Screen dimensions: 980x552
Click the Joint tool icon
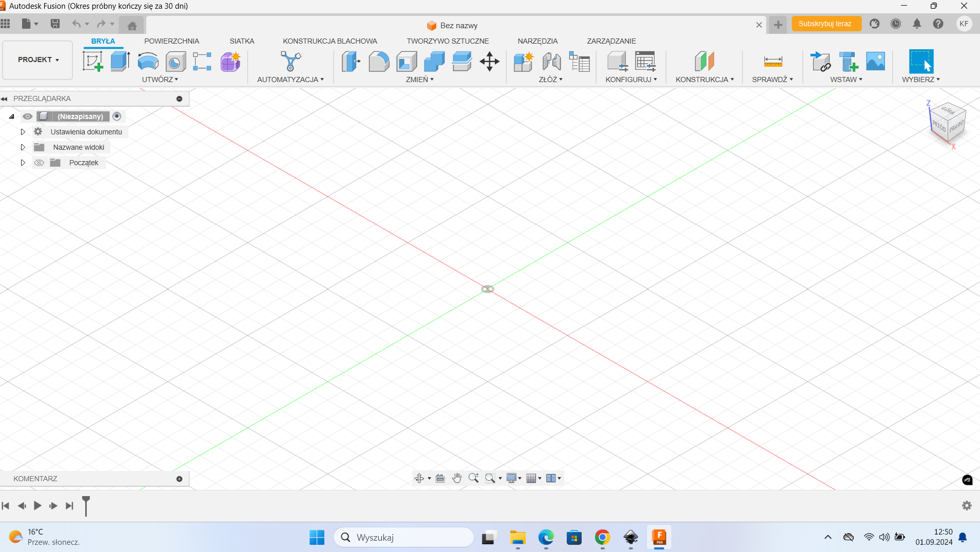551,62
